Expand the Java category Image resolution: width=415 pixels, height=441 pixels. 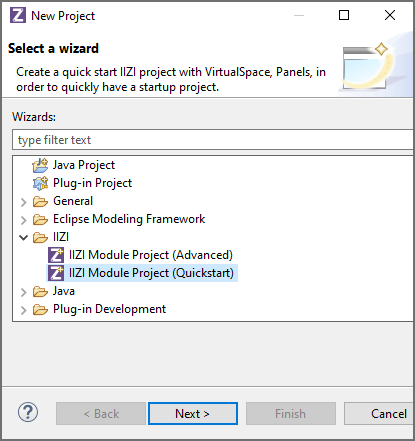tap(23, 292)
